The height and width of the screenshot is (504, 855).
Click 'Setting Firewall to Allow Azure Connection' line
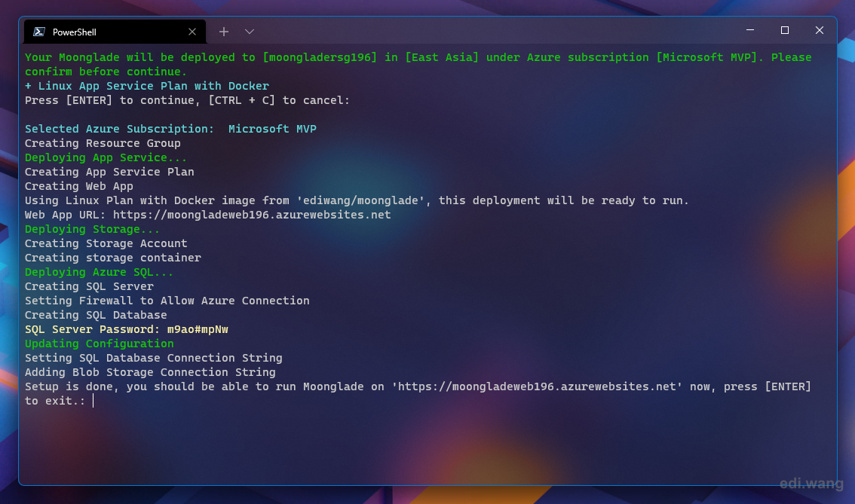tap(167, 301)
